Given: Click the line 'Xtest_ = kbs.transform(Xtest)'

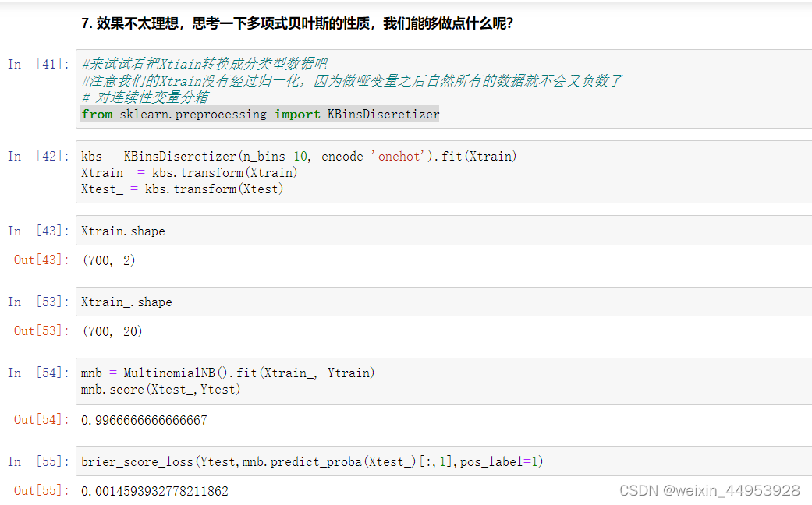Looking at the screenshot, I should tap(183, 189).
